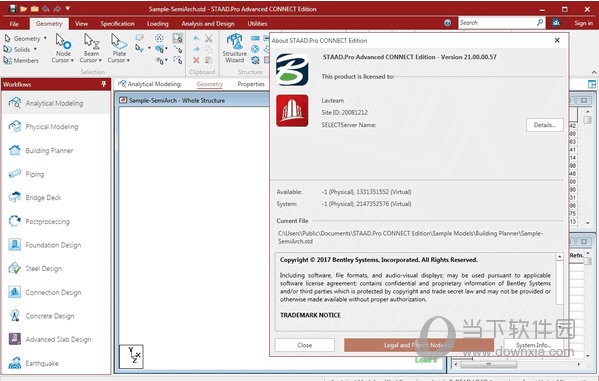Click the Sign in link
Image resolution: width=599 pixels, height=381 pixels.
pos(583,23)
